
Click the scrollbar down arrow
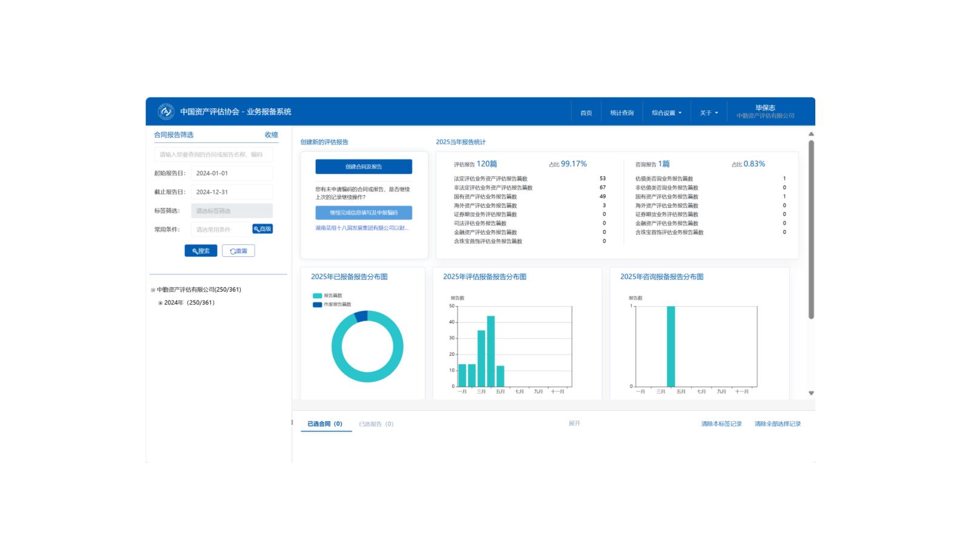click(x=811, y=393)
